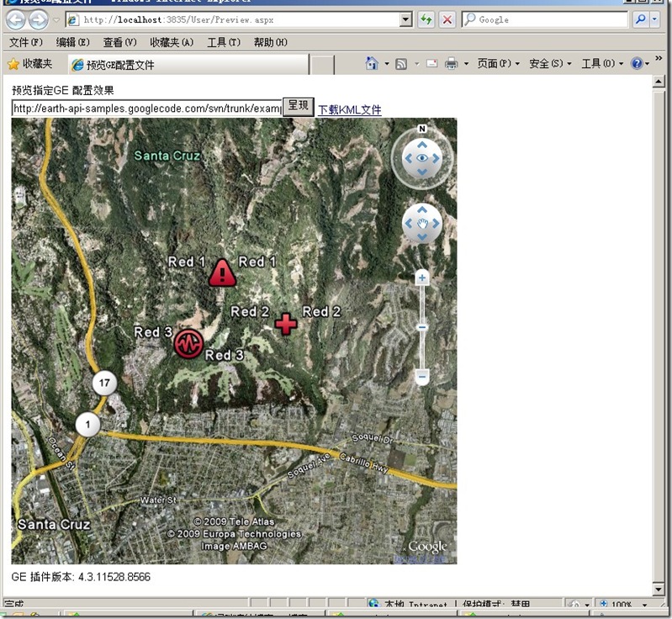Click the eye icon in look joystick
The image size is (672, 619).
422,159
